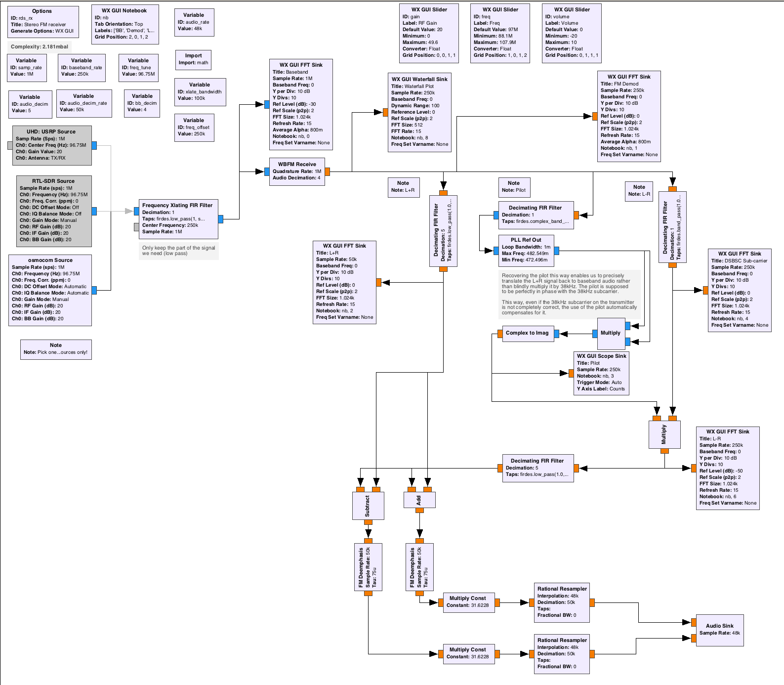Select the Pilot WX GUI Scope Sink
Viewport: 784px width, 685px height.
point(601,373)
